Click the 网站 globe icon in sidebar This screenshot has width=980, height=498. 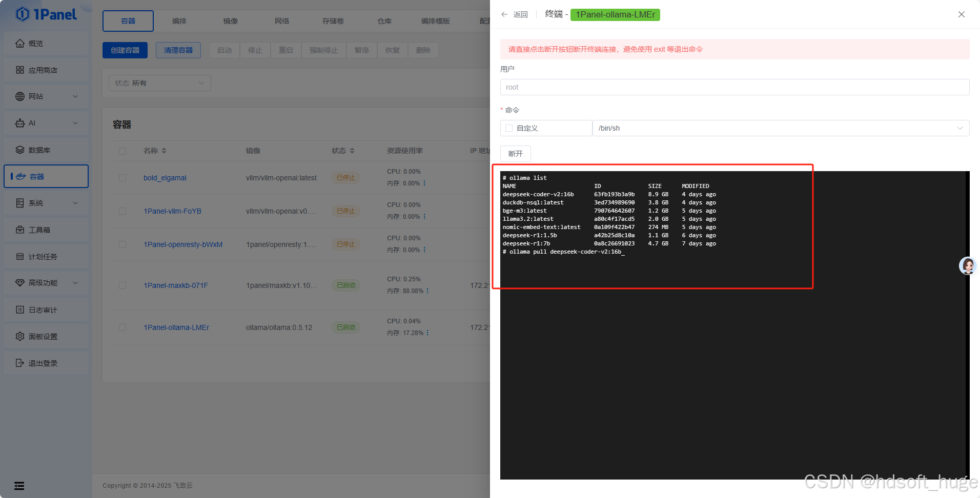(20, 96)
